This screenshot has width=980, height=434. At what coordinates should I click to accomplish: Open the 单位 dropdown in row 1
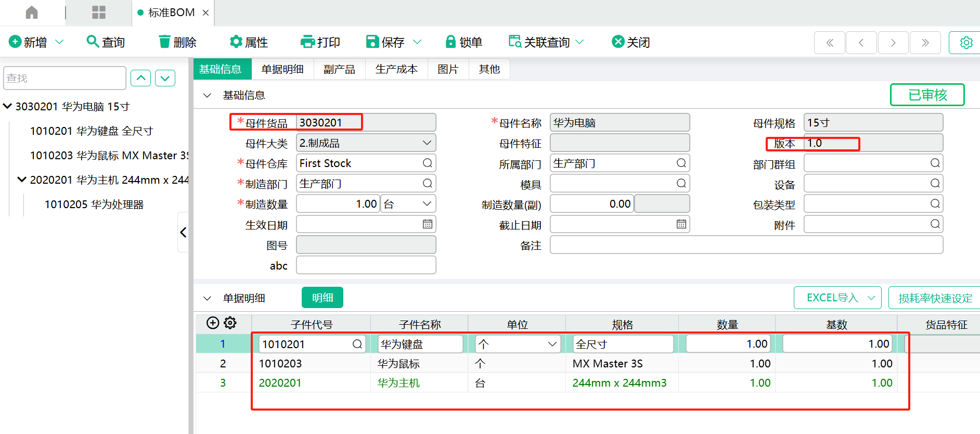tap(552, 344)
